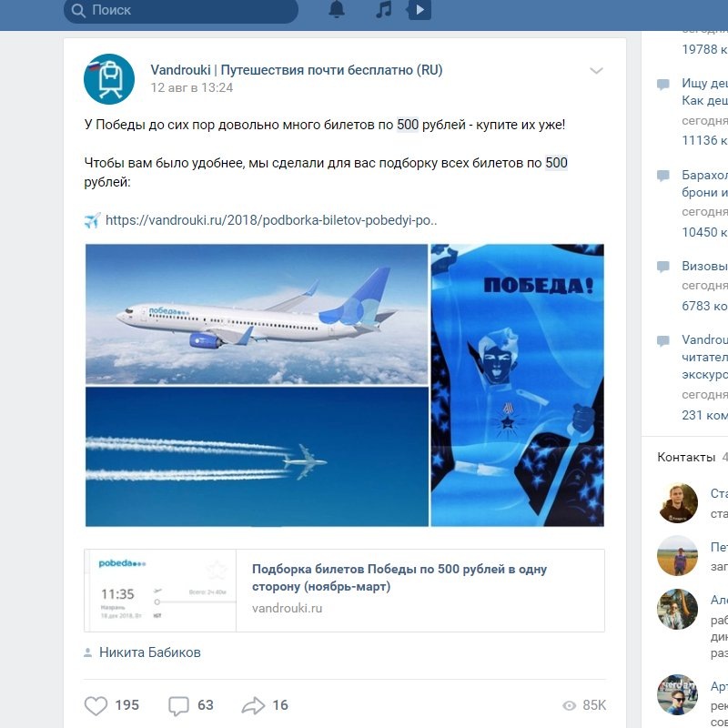The height and width of the screenshot is (728, 728).
Task: Like the post with heart icon
Action: point(96,706)
